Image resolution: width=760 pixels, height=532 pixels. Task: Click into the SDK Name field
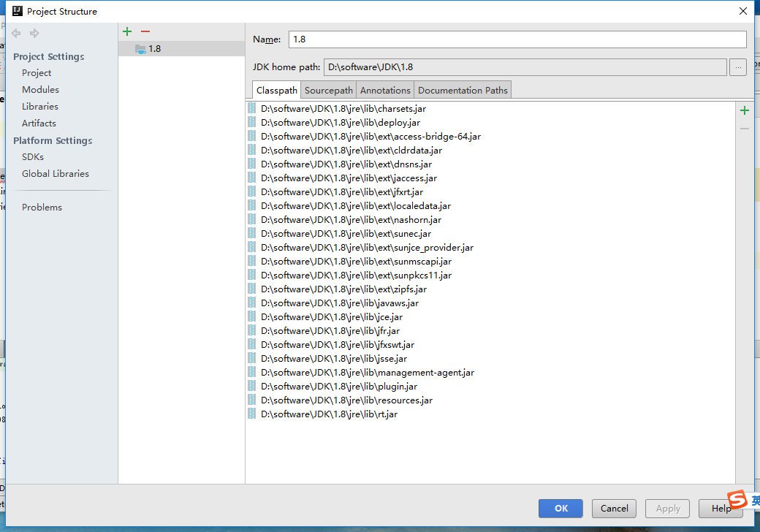click(517, 39)
